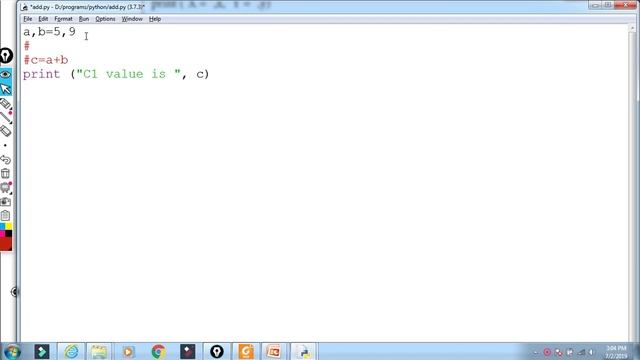Image resolution: width=640 pixels, height=360 pixels.
Task: Select the eraser tool
Action: pos(6,131)
